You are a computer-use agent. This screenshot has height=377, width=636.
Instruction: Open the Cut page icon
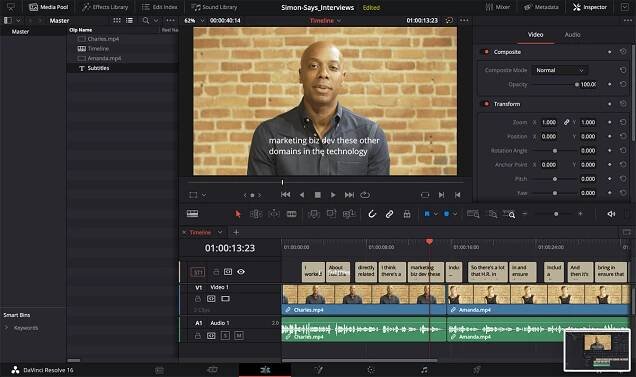click(x=212, y=370)
